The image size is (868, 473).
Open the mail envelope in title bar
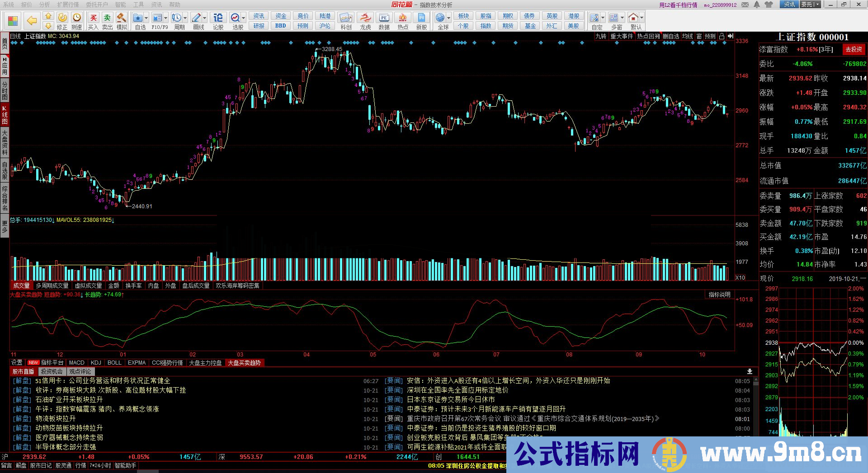point(745,5)
